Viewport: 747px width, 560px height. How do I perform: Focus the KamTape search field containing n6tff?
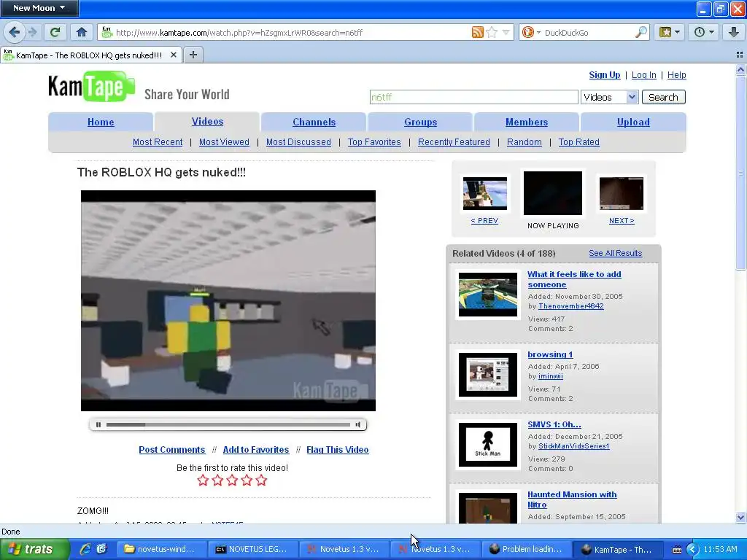point(473,97)
